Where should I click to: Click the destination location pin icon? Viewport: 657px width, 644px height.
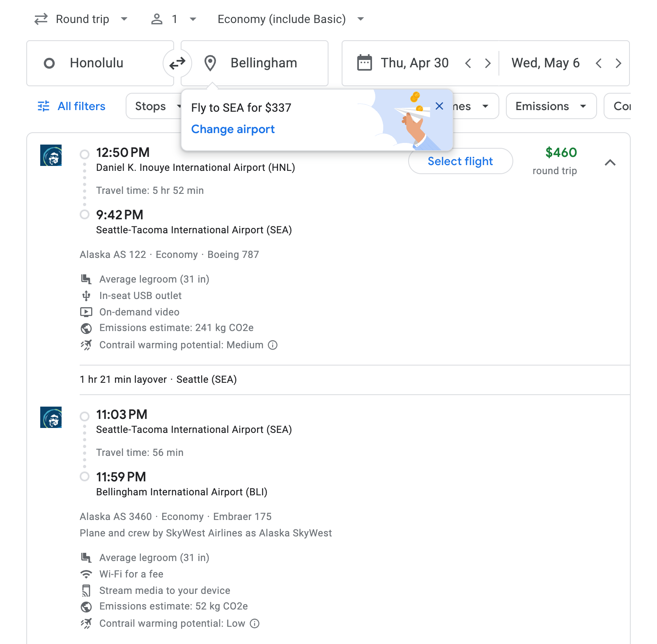point(210,63)
